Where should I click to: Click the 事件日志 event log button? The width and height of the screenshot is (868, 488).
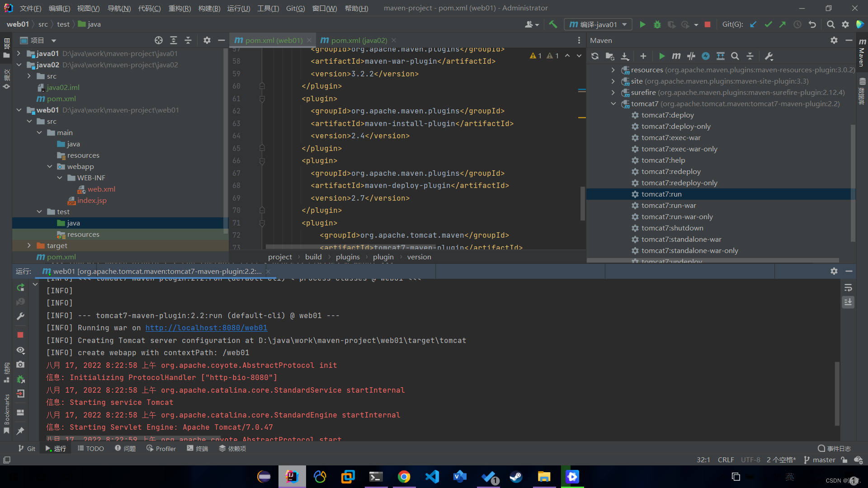(x=835, y=448)
